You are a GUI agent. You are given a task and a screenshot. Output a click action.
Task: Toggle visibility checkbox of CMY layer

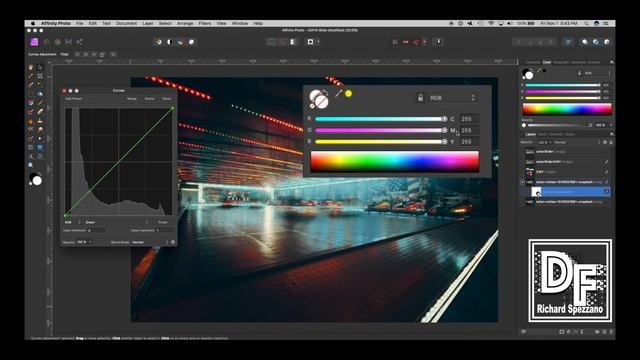[607, 172]
